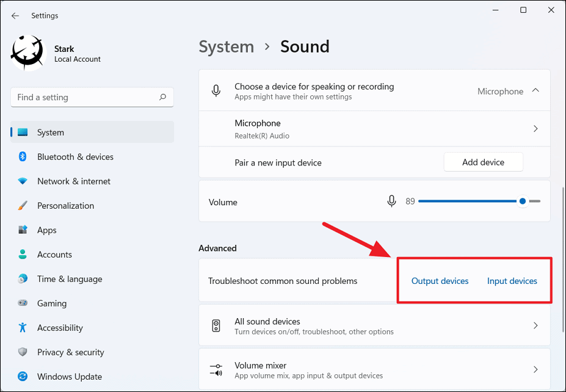Click the Input devices troubleshooter link
Image resolution: width=566 pixels, height=392 pixels.
[x=512, y=281]
